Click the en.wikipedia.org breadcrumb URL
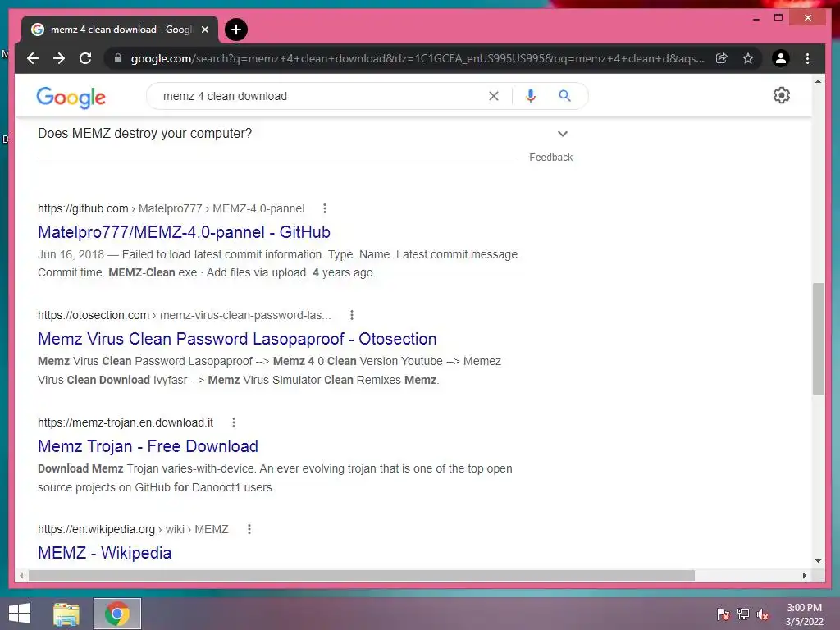The height and width of the screenshot is (630, 840). click(x=133, y=529)
